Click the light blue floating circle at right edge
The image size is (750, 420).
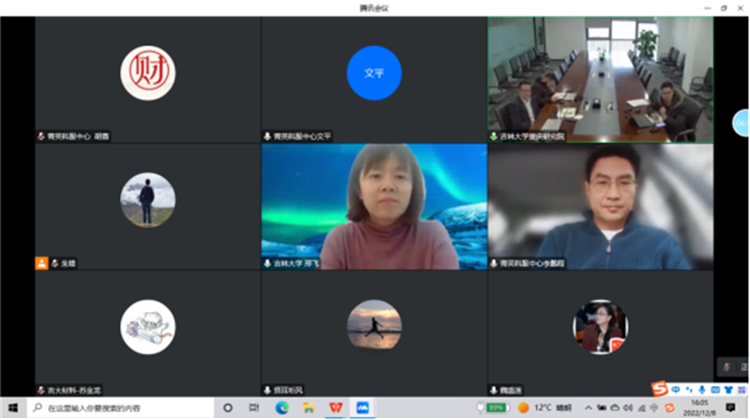741,123
